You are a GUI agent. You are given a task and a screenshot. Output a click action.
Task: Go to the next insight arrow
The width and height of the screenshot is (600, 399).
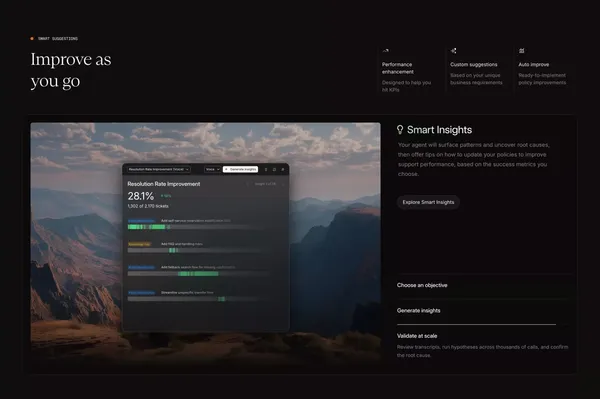283,184
